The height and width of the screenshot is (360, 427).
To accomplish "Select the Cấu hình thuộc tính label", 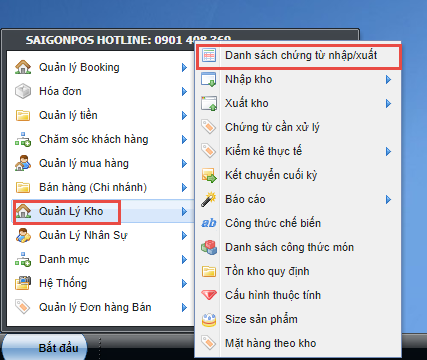I will tap(273, 295).
